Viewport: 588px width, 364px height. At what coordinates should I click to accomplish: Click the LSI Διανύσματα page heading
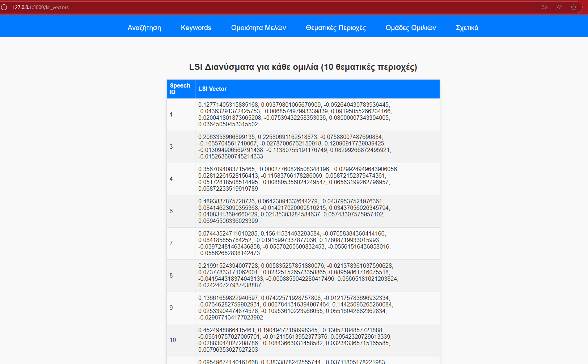coord(303,67)
